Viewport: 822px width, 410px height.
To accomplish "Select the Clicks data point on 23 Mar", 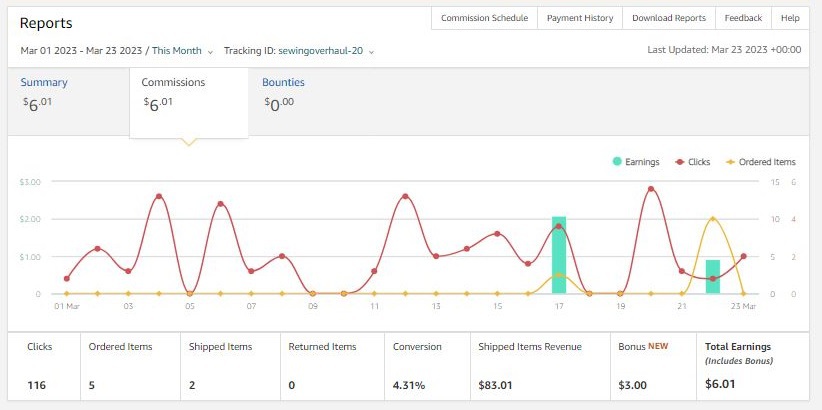I will coord(743,256).
